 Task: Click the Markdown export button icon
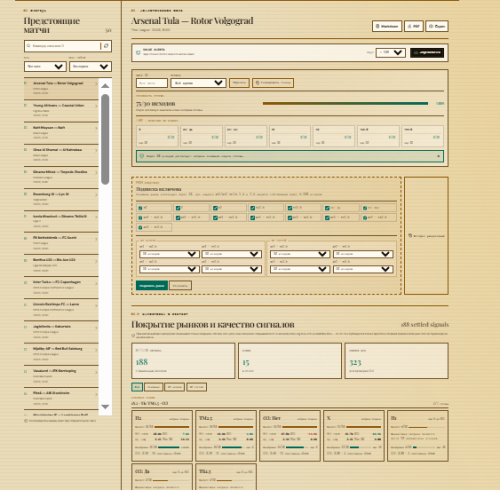click(x=378, y=26)
